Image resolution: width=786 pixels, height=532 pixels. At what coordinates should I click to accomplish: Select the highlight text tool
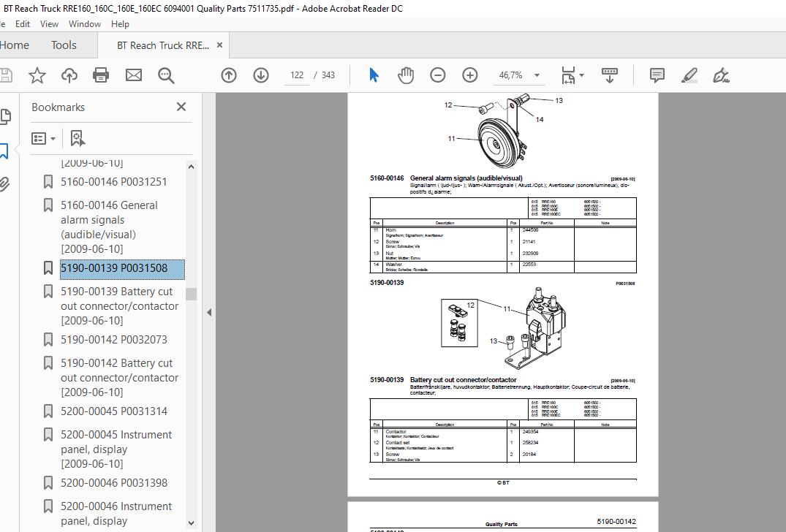[x=689, y=76]
